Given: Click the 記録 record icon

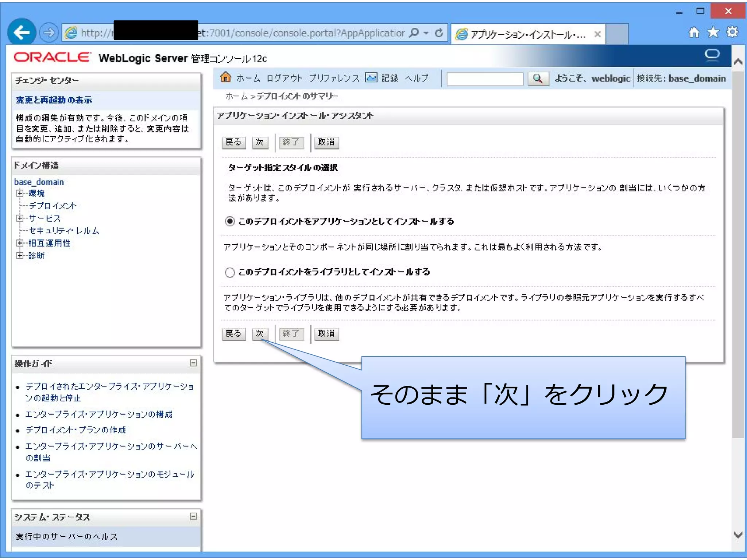Looking at the screenshot, I should (x=371, y=78).
